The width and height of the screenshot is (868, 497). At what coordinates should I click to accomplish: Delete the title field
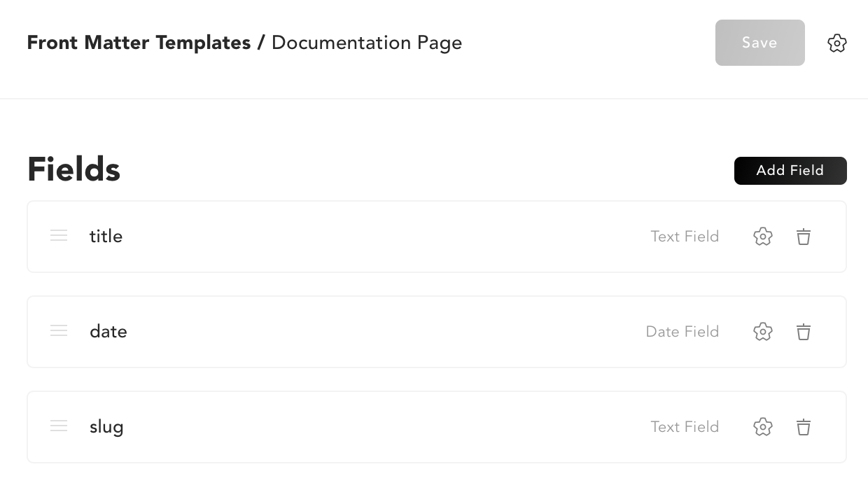click(804, 237)
